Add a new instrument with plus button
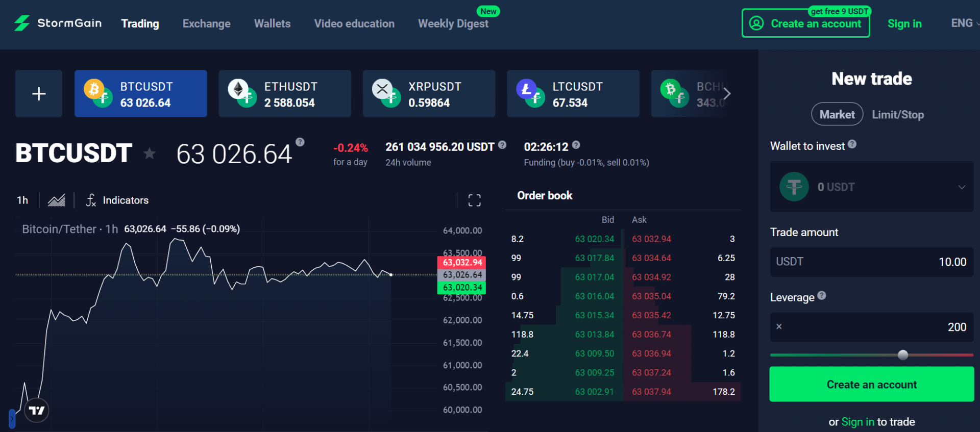980x432 pixels. pos(39,94)
